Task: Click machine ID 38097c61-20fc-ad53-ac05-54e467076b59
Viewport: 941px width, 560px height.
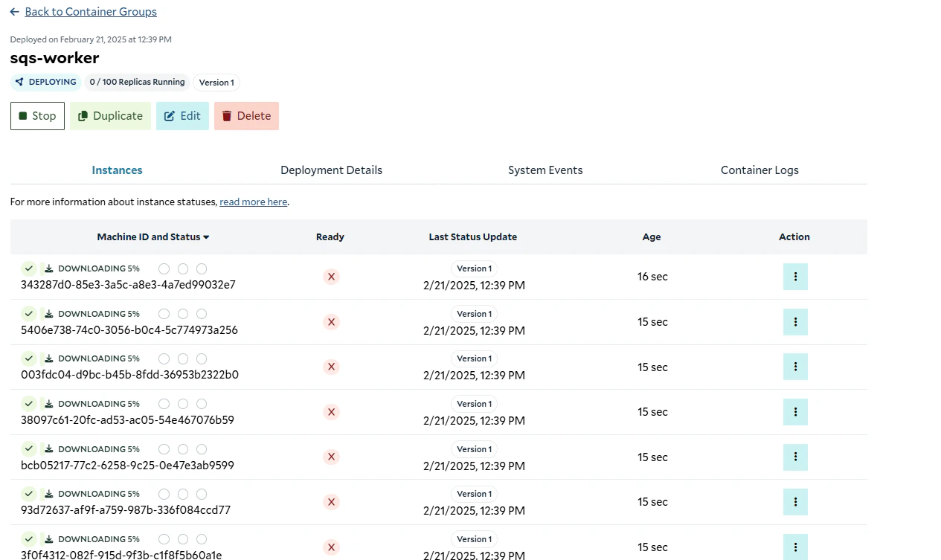Action: (127, 419)
